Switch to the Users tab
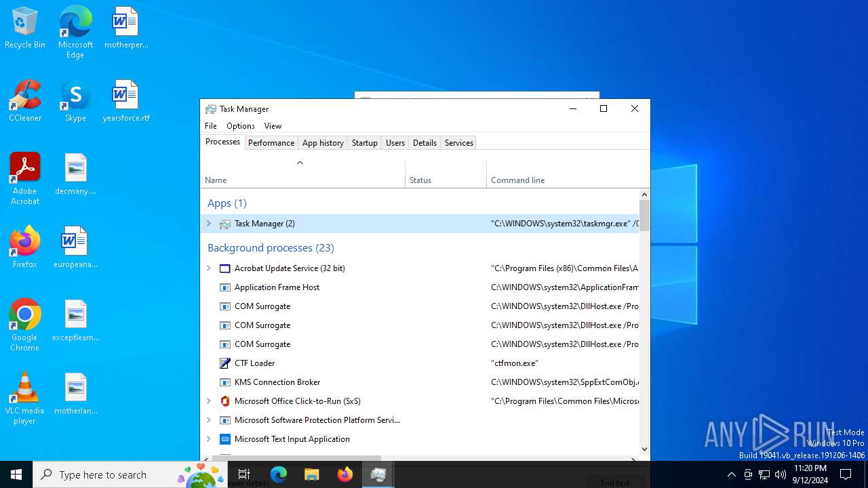The width and height of the screenshot is (868, 488). 395,143
